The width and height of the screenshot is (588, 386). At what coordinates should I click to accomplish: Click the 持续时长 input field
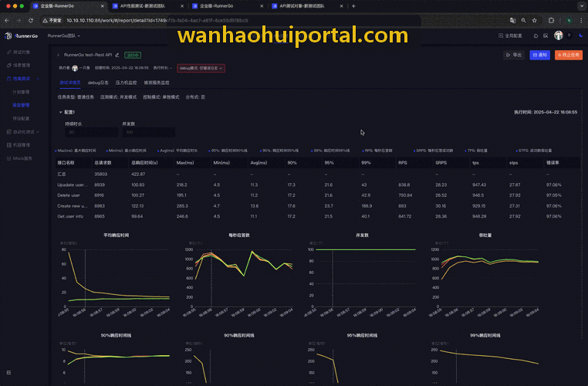[92, 132]
